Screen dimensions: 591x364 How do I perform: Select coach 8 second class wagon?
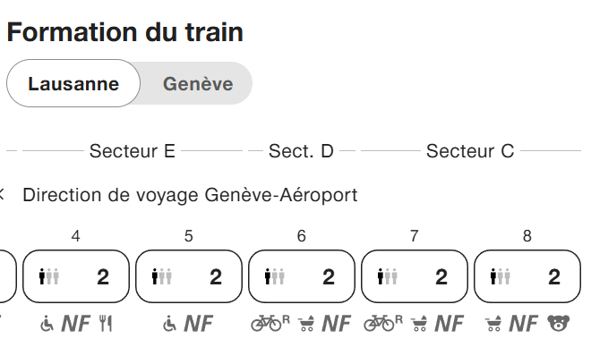(527, 277)
